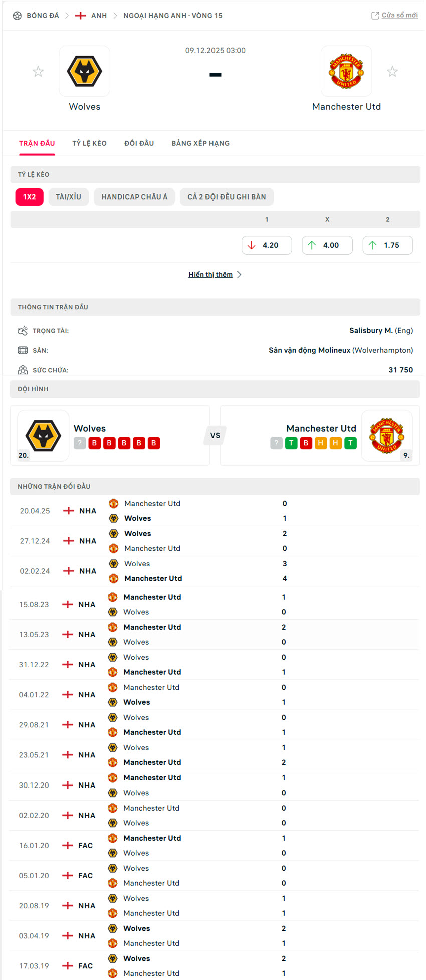Screen dimensions: 426x980
Task: Select the Manchester Utd club crest
Action: (346, 71)
